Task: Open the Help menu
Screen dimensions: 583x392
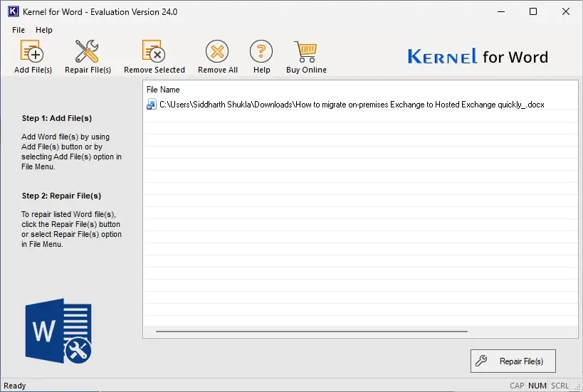Action: click(x=44, y=30)
